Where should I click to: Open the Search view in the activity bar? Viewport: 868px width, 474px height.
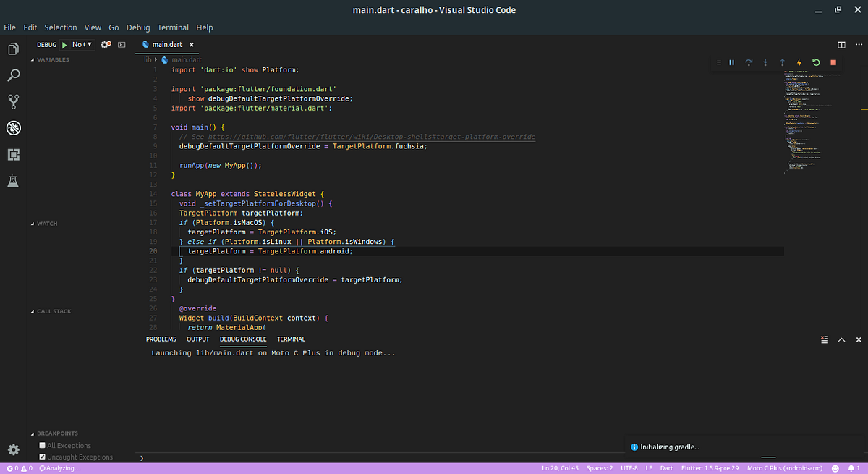coord(13,75)
